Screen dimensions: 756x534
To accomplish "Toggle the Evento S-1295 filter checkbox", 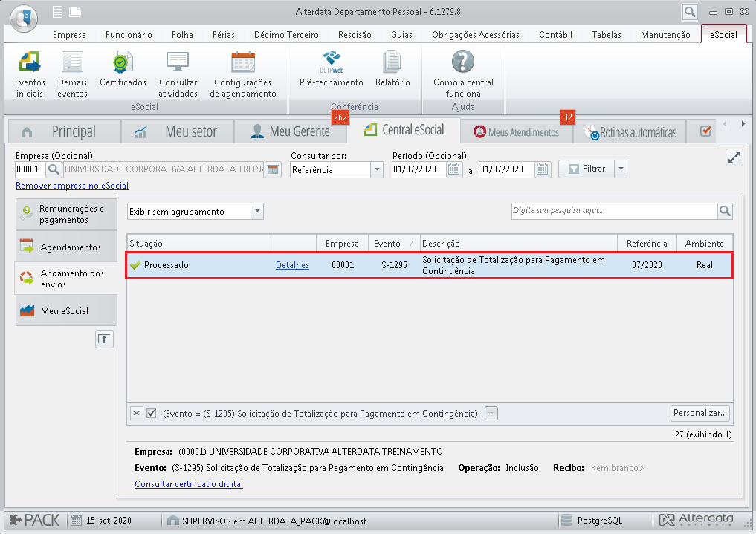I will [x=152, y=414].
